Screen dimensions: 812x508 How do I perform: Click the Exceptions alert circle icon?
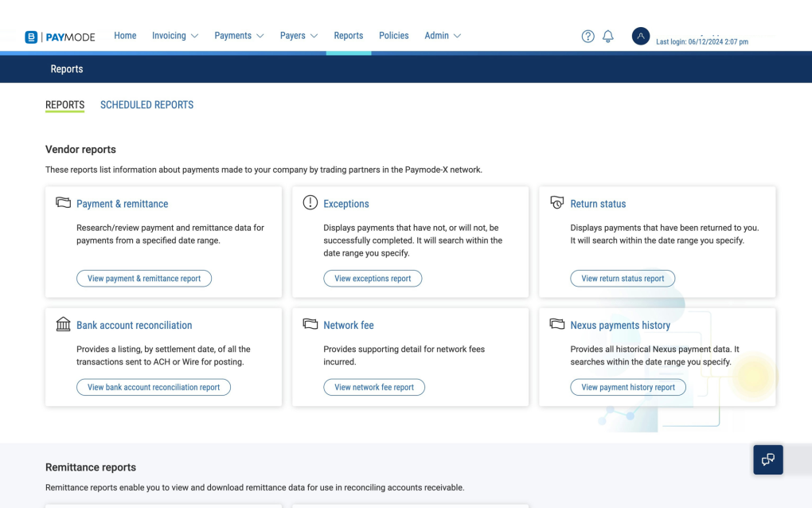pyautogui.click(x=310, y=203)
